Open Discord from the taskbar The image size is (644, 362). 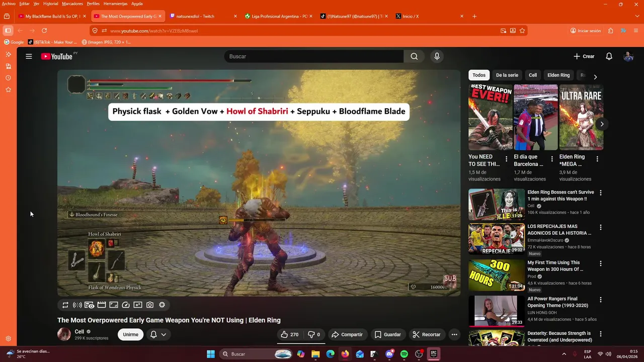[x=389, y=354]
